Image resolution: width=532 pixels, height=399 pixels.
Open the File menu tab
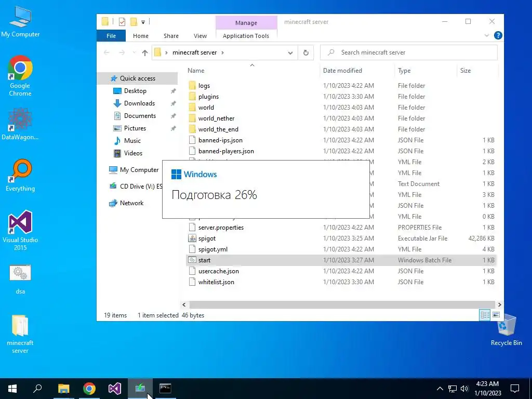pos(111,36)
